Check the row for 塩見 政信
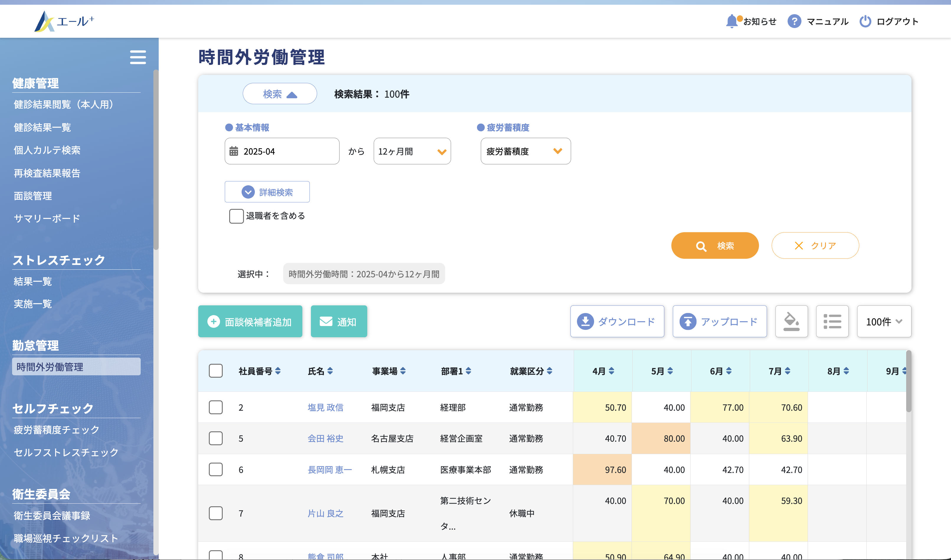 coord(216,407)
